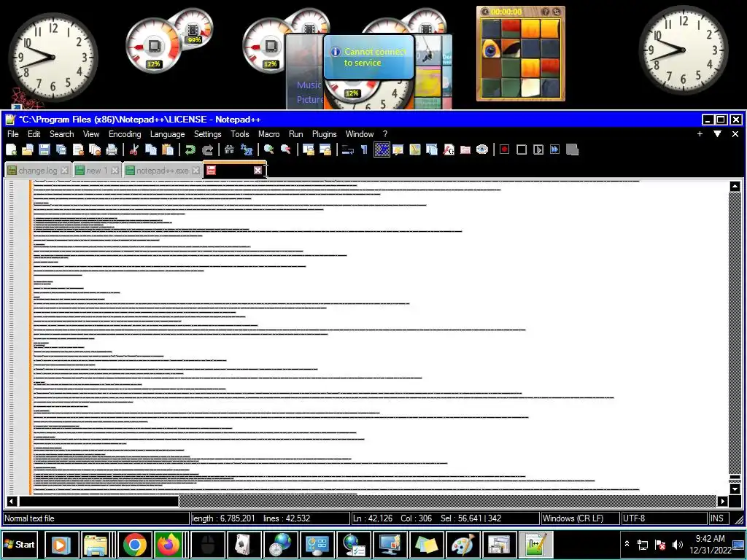This screenshot has height=560, width=747.
Task: Open the Plugins menu
Action: (325, 134)
